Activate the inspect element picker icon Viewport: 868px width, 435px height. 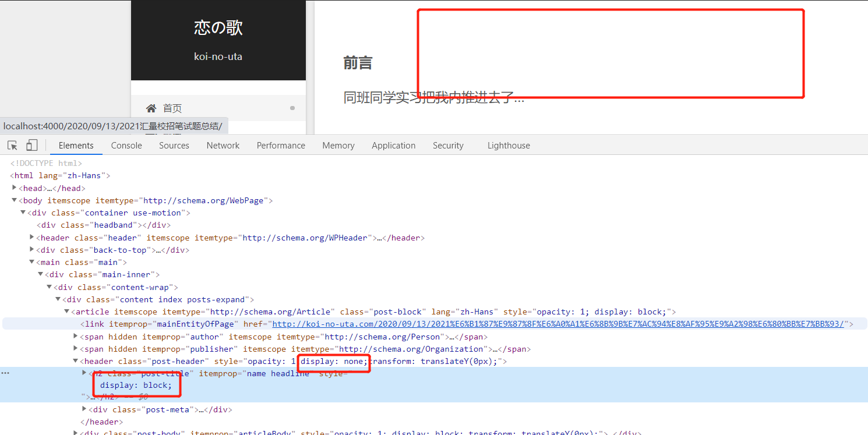click(13, 146)
